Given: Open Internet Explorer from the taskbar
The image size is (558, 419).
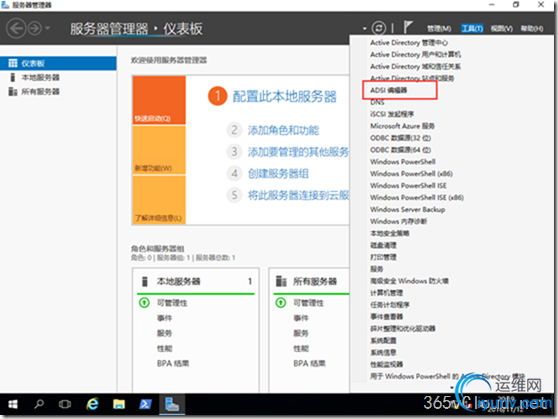Looking at the screenshot, I should click(x=93, y=404).
